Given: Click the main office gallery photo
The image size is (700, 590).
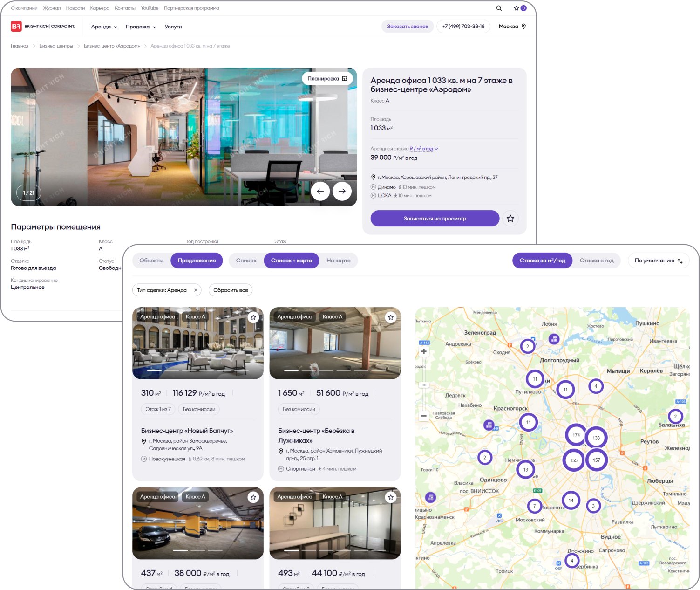Looking at the screenshot, I should coord(184,137).
